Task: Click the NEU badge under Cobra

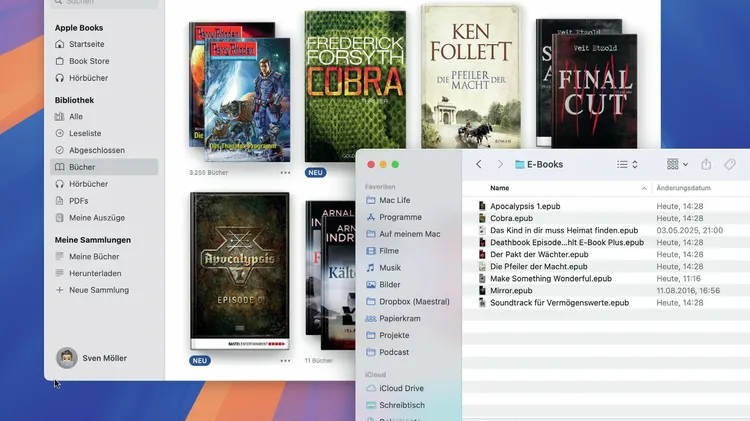Action: point(316,173)
